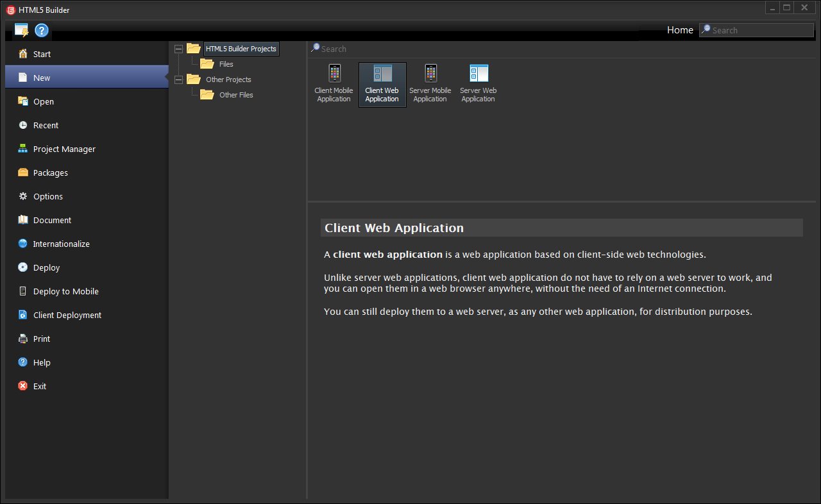
Task: Open the Options settings gear
Action: coord(48,196)
